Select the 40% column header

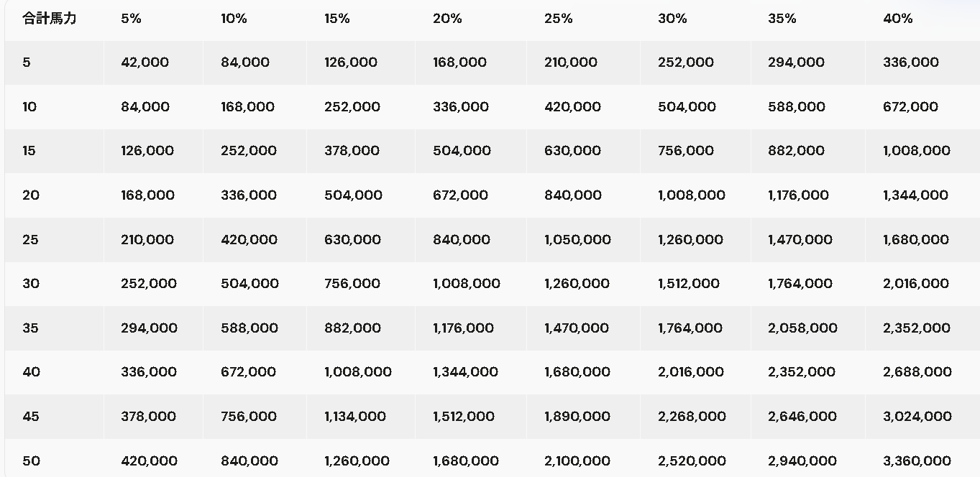pos(898,19)
